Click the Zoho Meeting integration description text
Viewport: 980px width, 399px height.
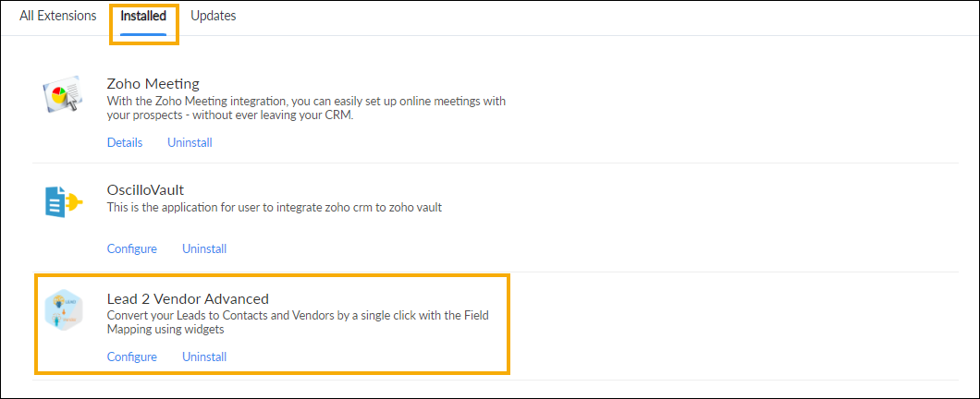(x=306, y=108)
